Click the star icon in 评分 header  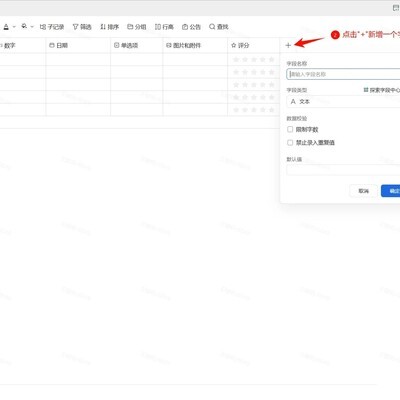pyautogui.click(x=233, y=45)
